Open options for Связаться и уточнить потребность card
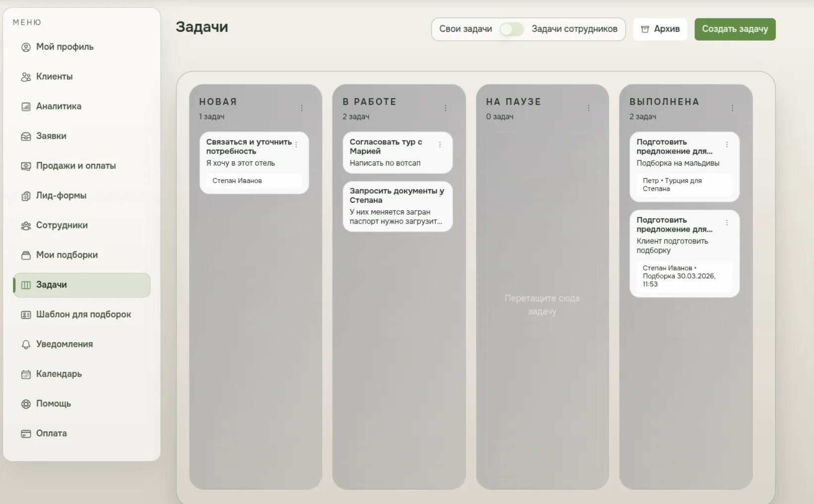This screenshot has height=504, width=814. [296, 145]
